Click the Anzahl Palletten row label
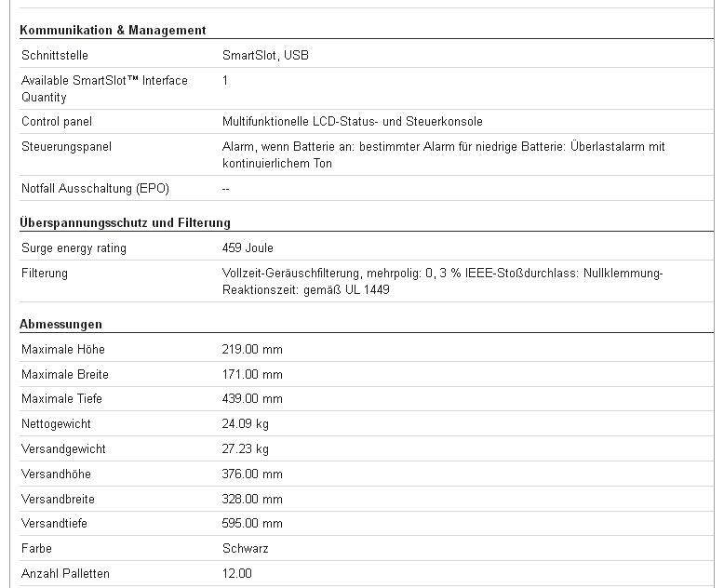The width and height of the screenshot is (724, 588). click(65, 574)
